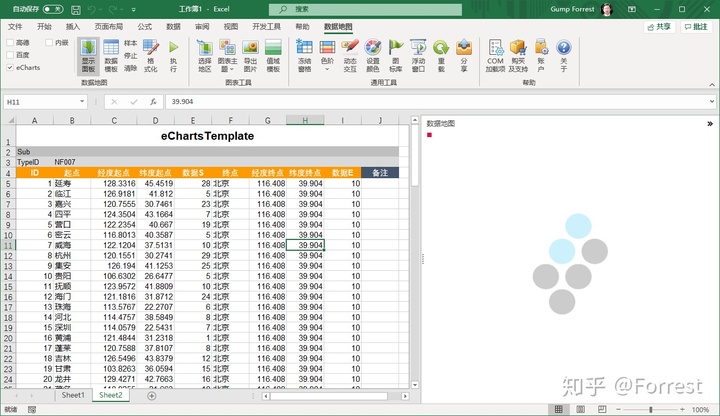Open the 账户 account icon
720x416 pixels.
541,47
